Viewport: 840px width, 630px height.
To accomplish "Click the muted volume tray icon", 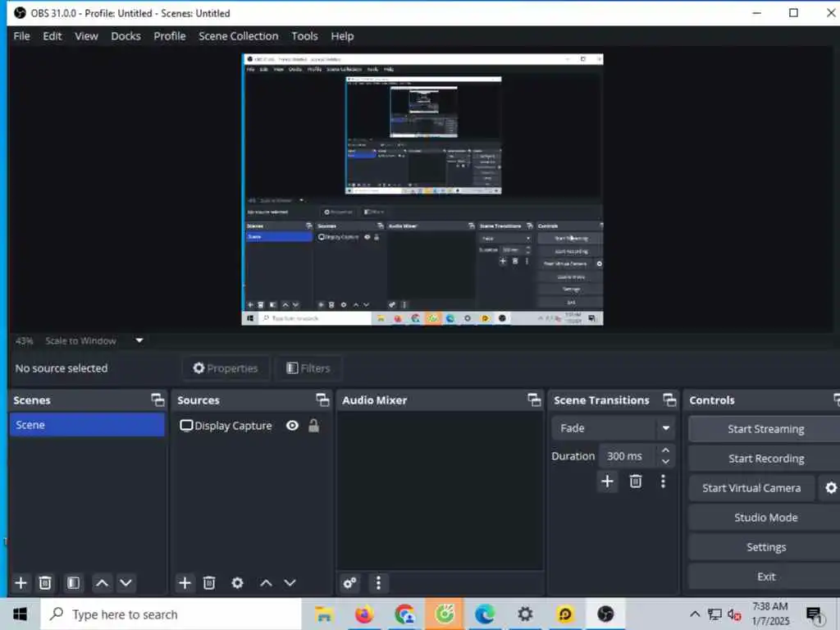I will click(734, 614).
